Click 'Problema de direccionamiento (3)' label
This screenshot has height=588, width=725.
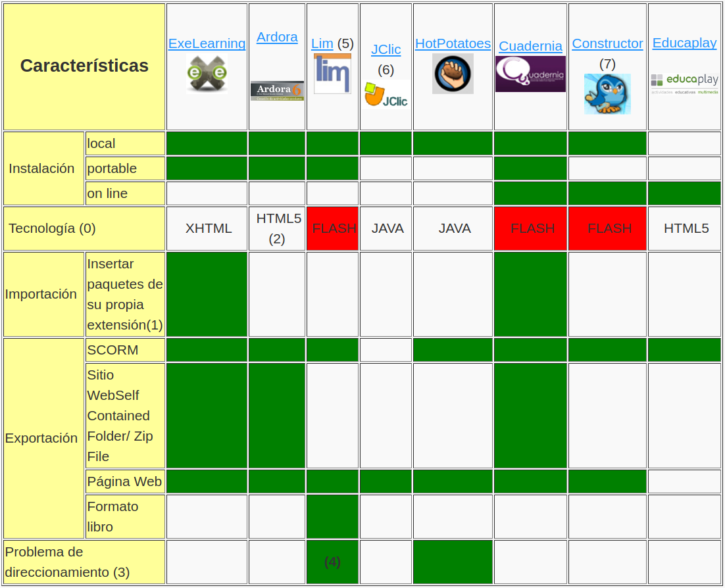click(x=84, y=562)
